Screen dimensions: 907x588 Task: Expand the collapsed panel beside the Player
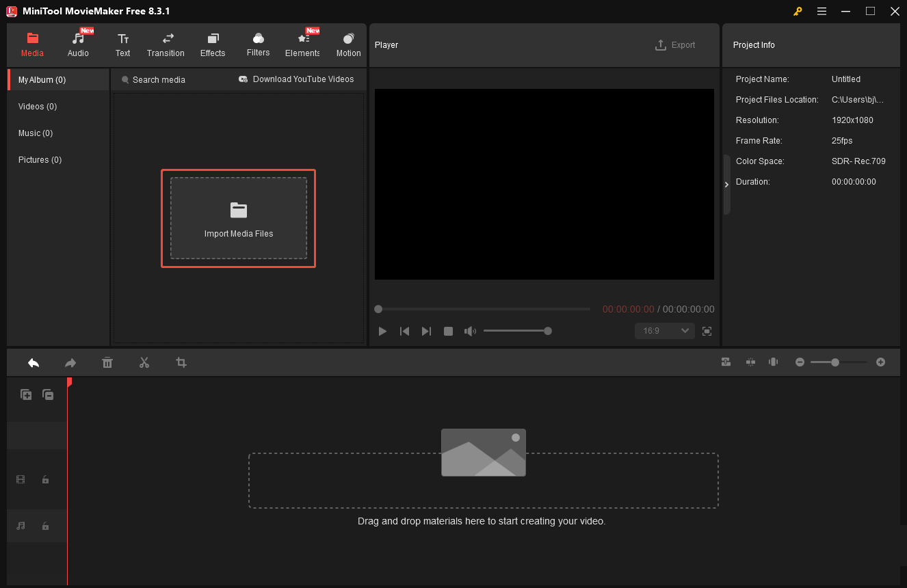(x=726, y=184)
